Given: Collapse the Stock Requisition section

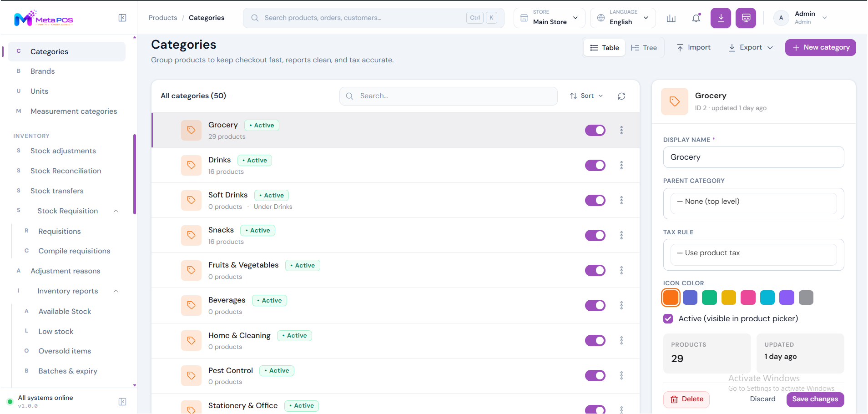Looking at the screenshot, I should point(116,211).
